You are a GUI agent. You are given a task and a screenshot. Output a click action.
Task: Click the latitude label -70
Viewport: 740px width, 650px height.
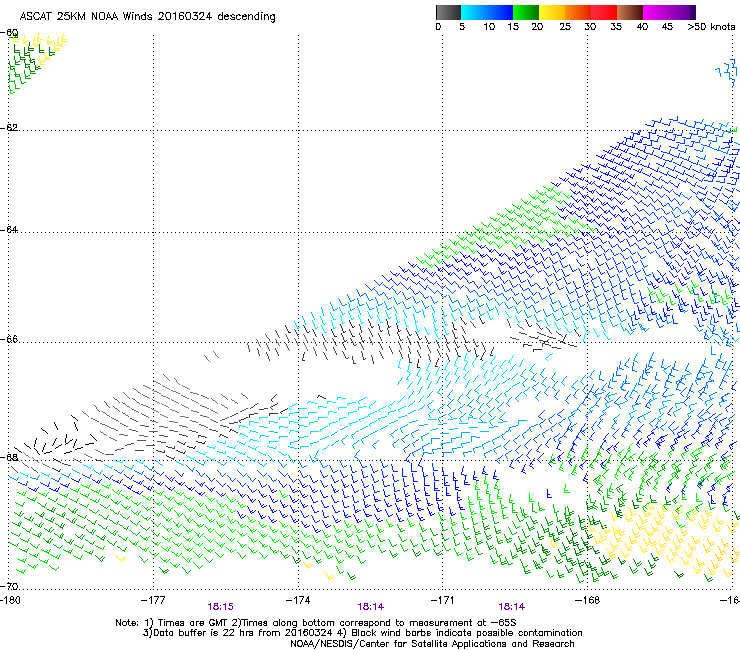click(9, 586)
